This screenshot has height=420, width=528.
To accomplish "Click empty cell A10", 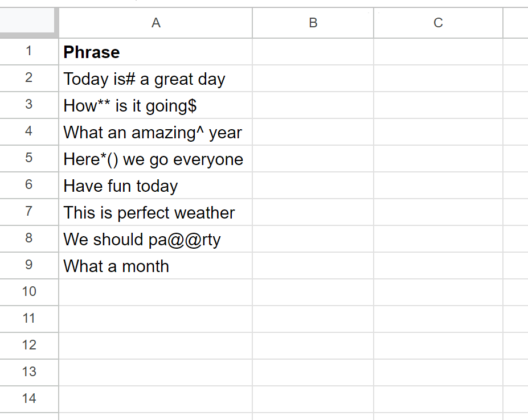I will coord(155,292).
